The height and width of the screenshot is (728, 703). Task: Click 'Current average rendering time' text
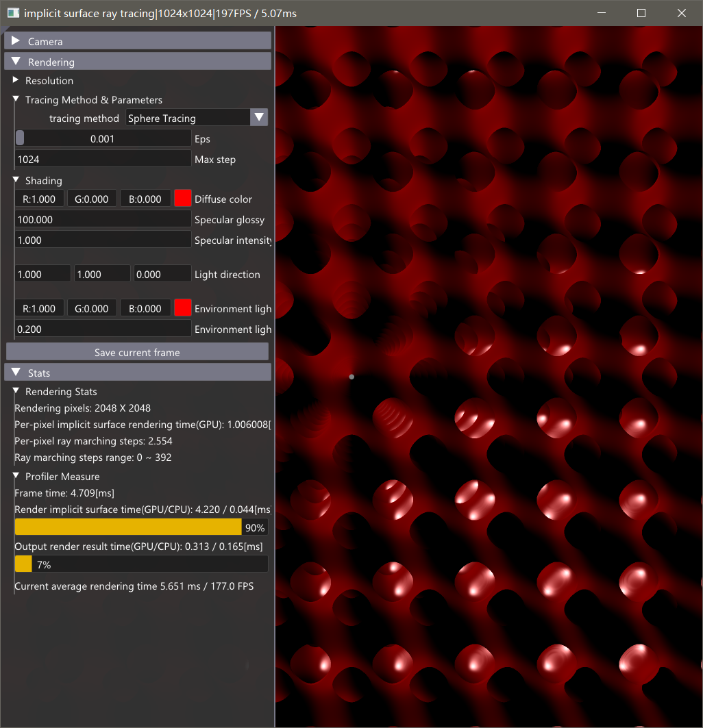coord(134,586)
